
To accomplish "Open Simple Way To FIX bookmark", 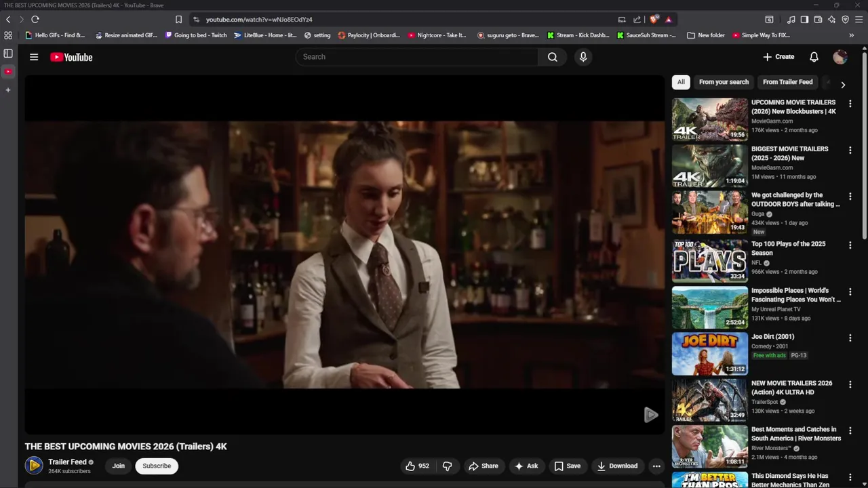I will point(761,35).
